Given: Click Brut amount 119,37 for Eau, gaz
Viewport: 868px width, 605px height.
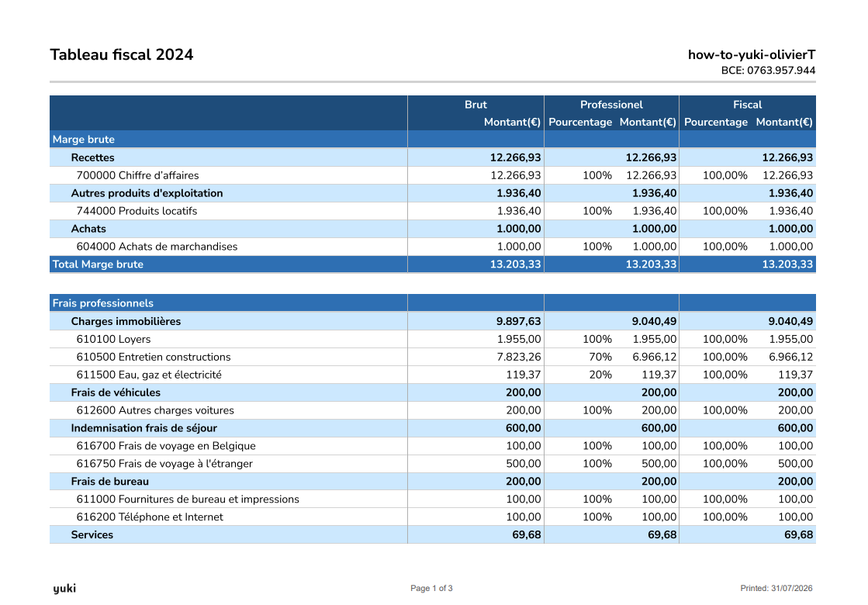Looking at the screenshot, I should [x=524, y=375].
